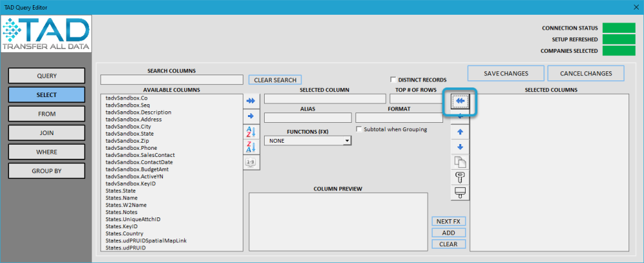Add all columns with double right arrow
Viewport: 644px width, 263px height.
click(251, 100)
